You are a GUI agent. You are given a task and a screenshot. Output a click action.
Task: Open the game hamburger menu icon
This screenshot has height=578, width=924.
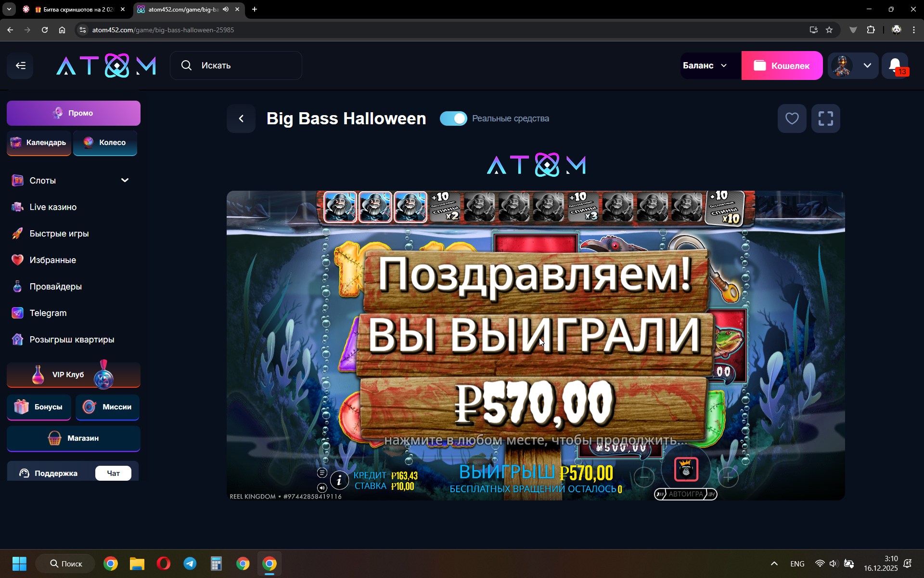coord(322,473)
